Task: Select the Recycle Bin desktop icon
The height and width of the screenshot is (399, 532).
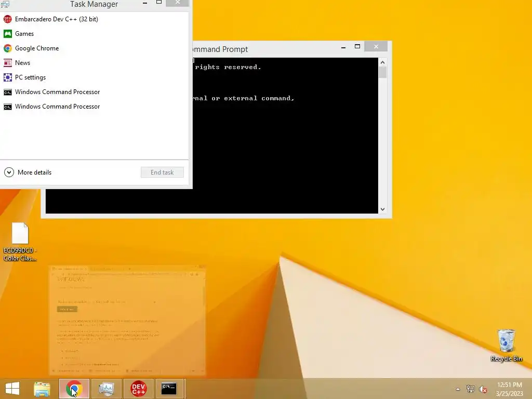Action: pyautogui.click(x=506, y=345)
